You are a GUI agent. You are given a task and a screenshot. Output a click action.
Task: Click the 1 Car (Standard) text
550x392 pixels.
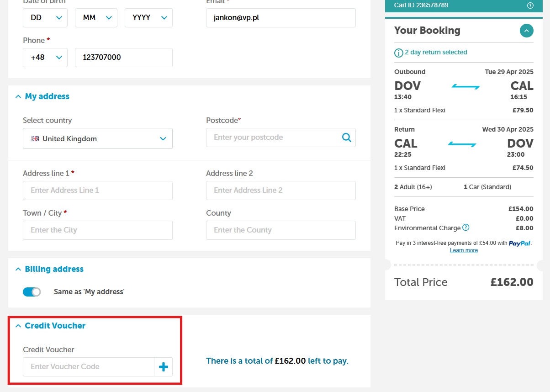(x=487, y=187)
